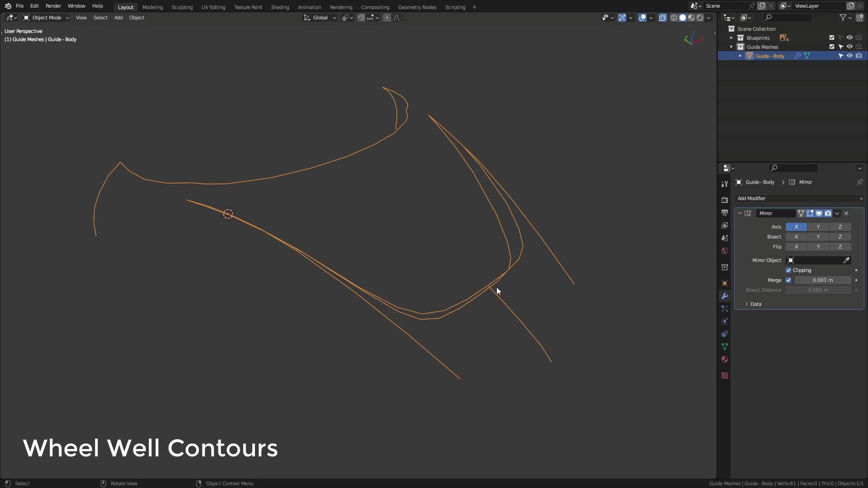Hide Guide - Body in viewport
Viewport: 868px width, 488px height.
pos(849,56)
